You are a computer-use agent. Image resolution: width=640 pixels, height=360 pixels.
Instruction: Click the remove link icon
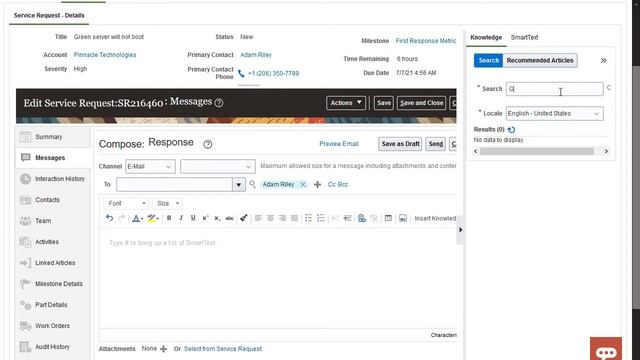pyautogui.click(x=374, y=218)
